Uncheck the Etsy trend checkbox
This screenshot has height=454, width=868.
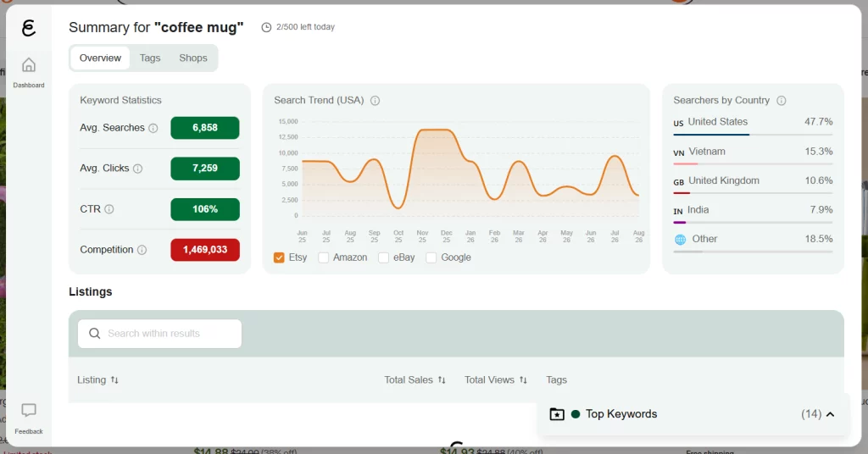pyautogui.click(x=279, y=257)
